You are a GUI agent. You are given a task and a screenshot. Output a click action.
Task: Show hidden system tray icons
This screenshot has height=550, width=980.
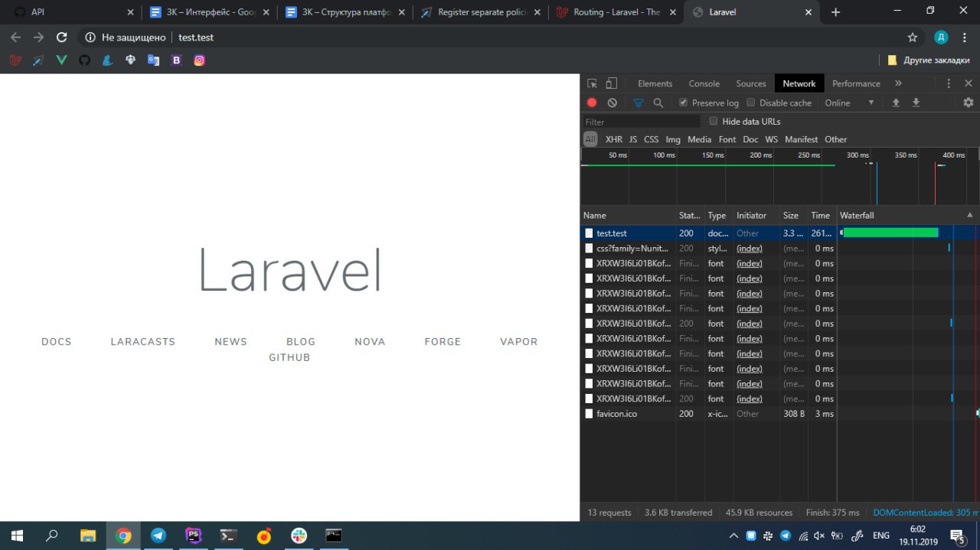point(733,535)
